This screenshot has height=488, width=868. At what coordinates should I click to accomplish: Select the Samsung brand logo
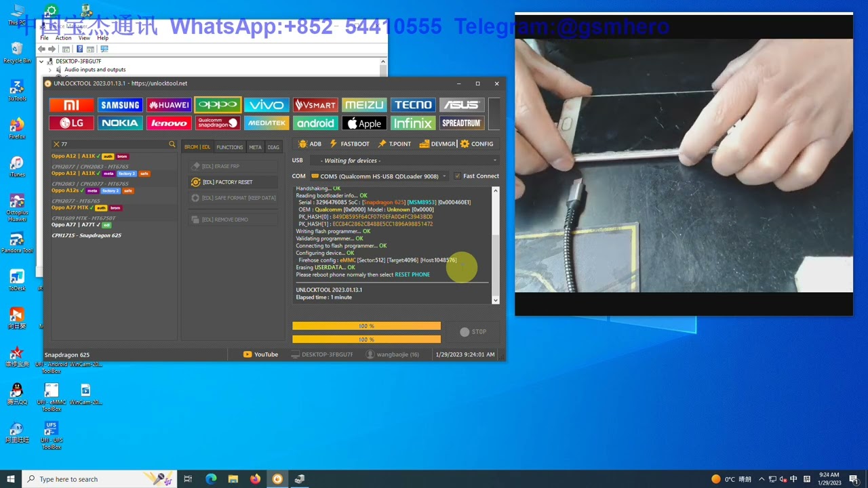120,105
